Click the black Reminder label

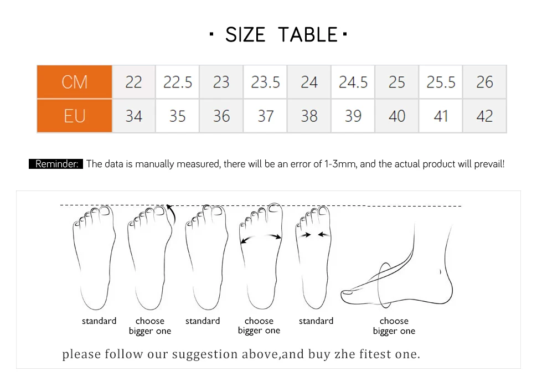pos(56,164)
